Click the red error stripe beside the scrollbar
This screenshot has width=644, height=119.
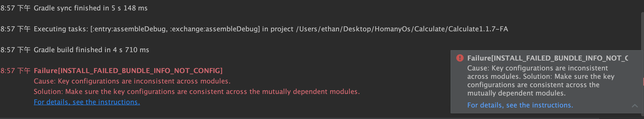pyautogui.click(x=643, y=82)
